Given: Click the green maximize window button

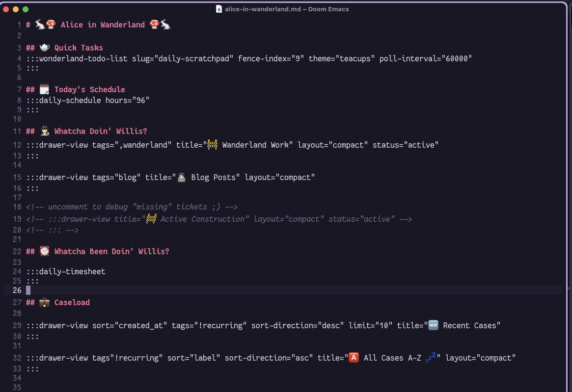Looking at the screenshot, I should click(x=26, y=9).
